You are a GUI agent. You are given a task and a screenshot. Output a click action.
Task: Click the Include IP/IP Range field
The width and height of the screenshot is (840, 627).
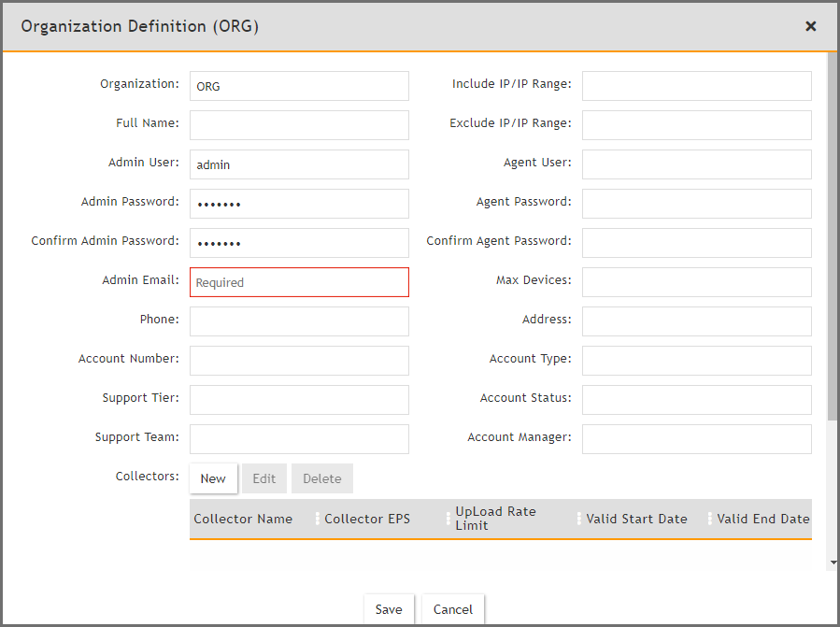(x=696, y=86)
